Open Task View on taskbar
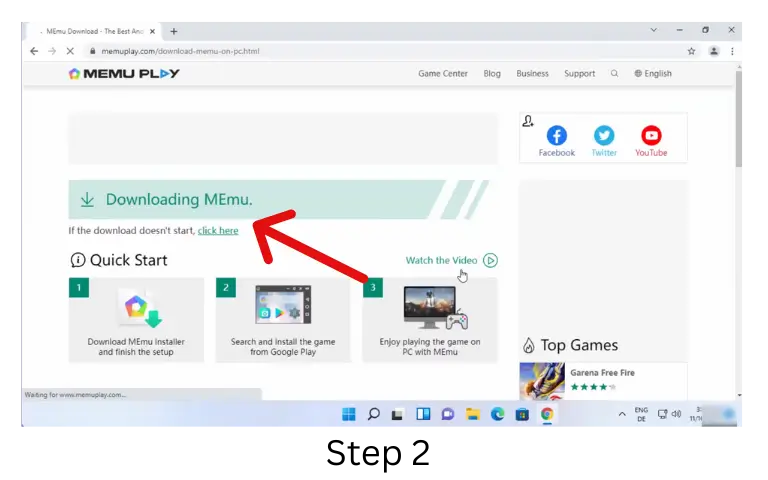 (x=398, y=414)
